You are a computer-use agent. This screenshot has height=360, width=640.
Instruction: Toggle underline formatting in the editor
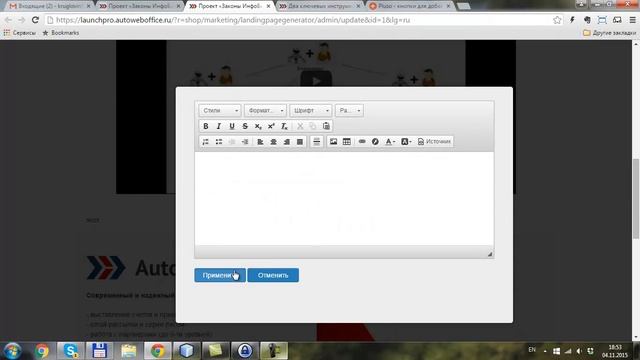point(232,126)
